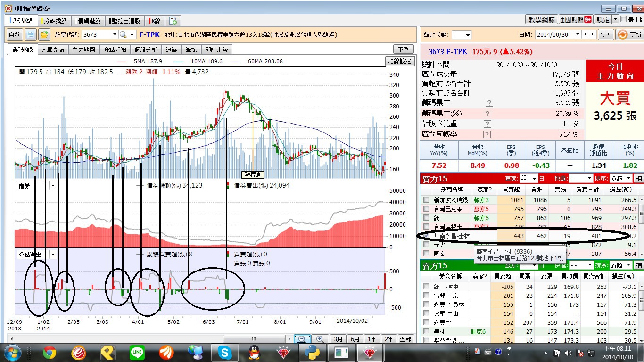
Task: Click chart horizontal scrollbar thumb
Action: (x=254, y=339)
